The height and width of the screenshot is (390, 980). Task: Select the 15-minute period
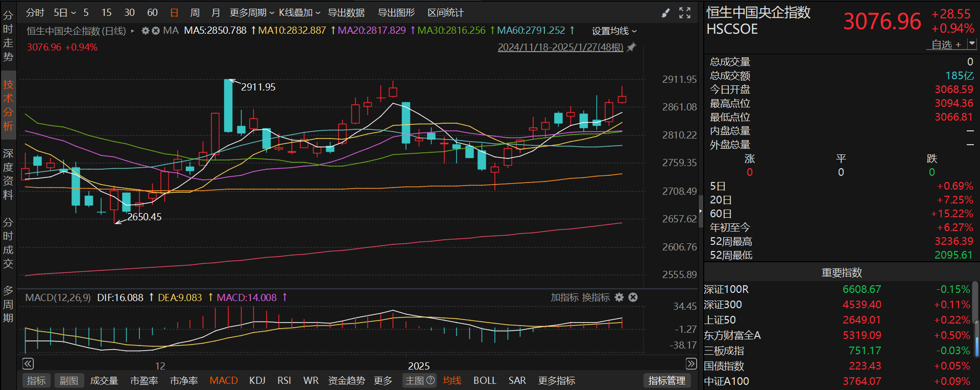coord(106,13)
